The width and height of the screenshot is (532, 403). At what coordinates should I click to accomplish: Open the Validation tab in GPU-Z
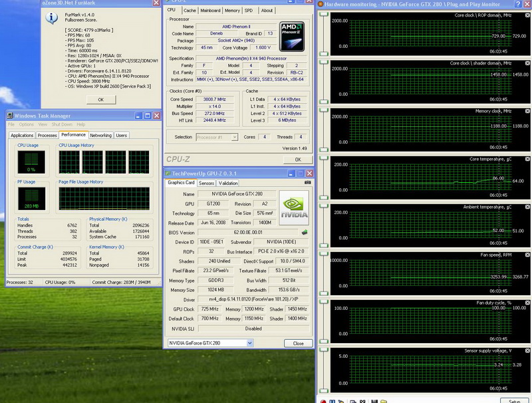click(228, 183)
